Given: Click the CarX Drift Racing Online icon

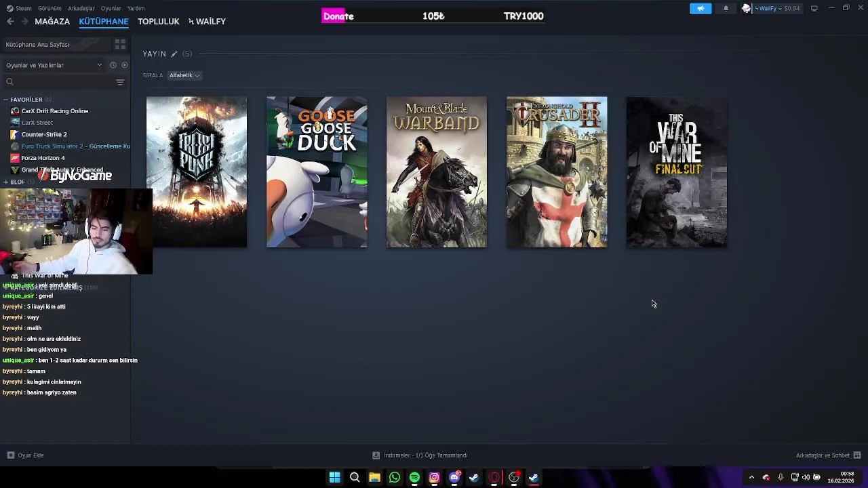Looking at the screenshot, I should pyautogui.click(x=15, y=111).
